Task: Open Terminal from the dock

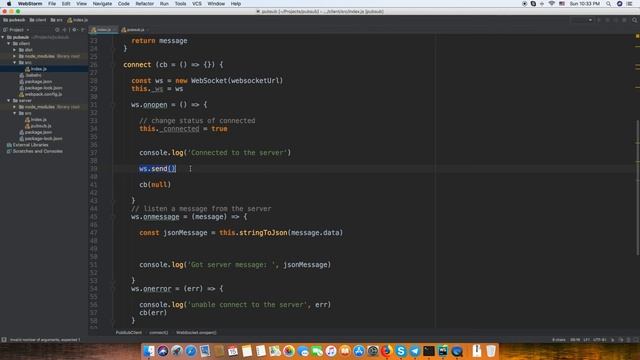Action: (x=429, y=351)
